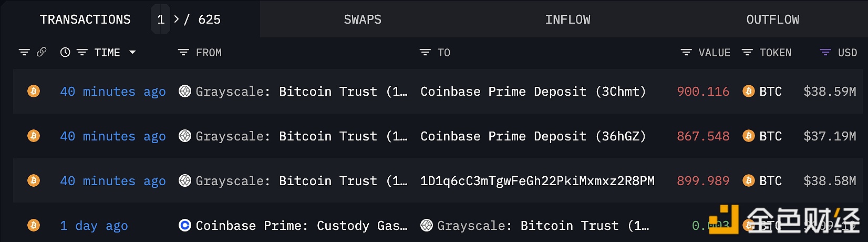Screen dimensions: 868x242
Task: Open address 1D1q6cC3mTgwFeGh22PkiMxmxz2R8PM
Action: (x=537, y=180)
